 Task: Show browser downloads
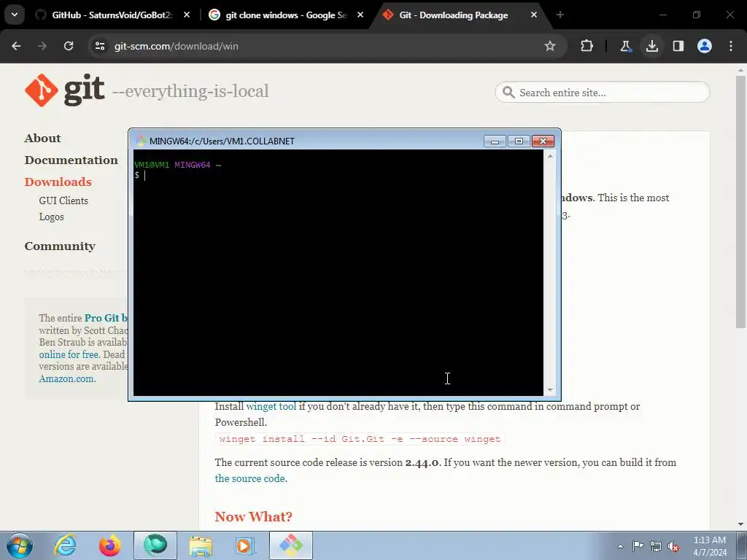(x=651, y=46)
